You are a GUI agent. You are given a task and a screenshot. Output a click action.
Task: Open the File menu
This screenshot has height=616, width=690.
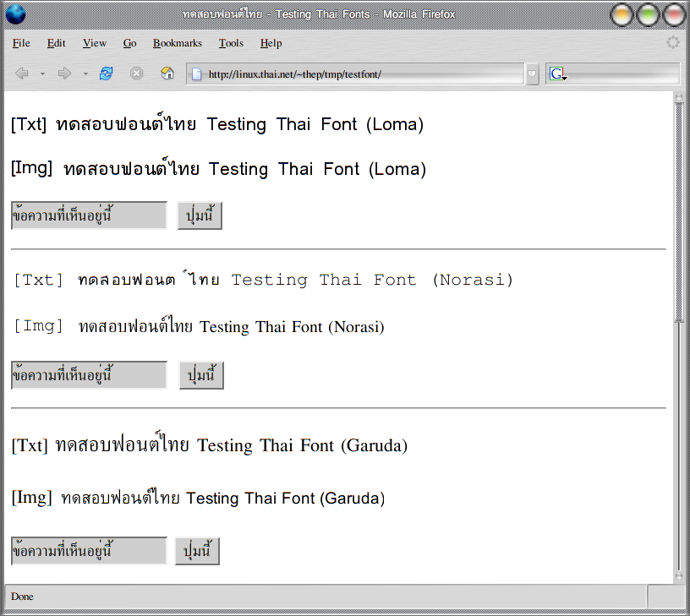(x=21, y=43)
